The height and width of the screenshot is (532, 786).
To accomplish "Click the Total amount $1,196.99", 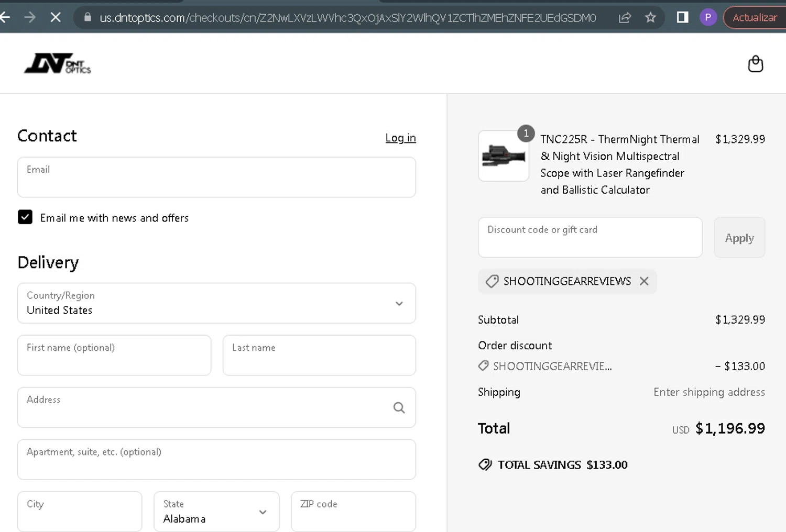I will (x=730, y=428).
